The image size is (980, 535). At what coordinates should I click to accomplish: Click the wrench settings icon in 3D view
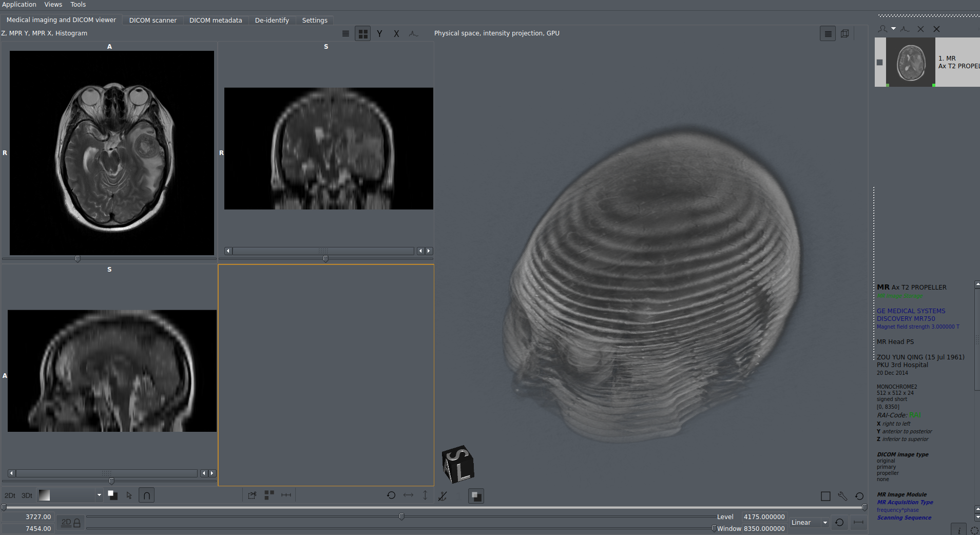coord(842,496)
